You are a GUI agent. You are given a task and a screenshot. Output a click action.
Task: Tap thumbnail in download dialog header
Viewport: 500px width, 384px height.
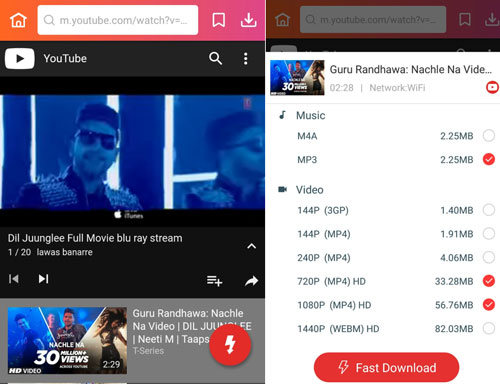297,78
